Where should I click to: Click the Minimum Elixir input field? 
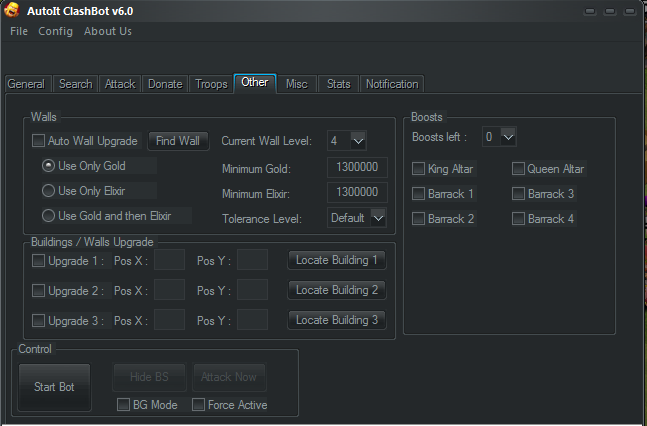point(357,192)
